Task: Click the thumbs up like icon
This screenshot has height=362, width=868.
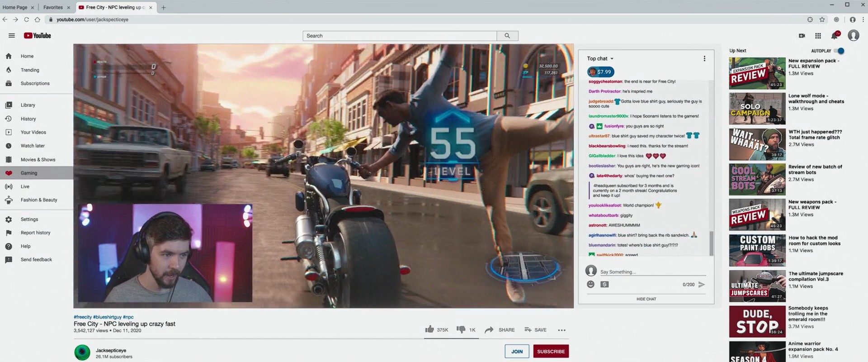Action: (429, 329)
